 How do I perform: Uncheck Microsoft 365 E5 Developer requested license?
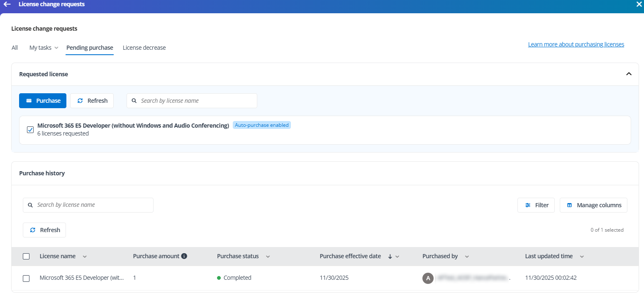coord(30,130)
